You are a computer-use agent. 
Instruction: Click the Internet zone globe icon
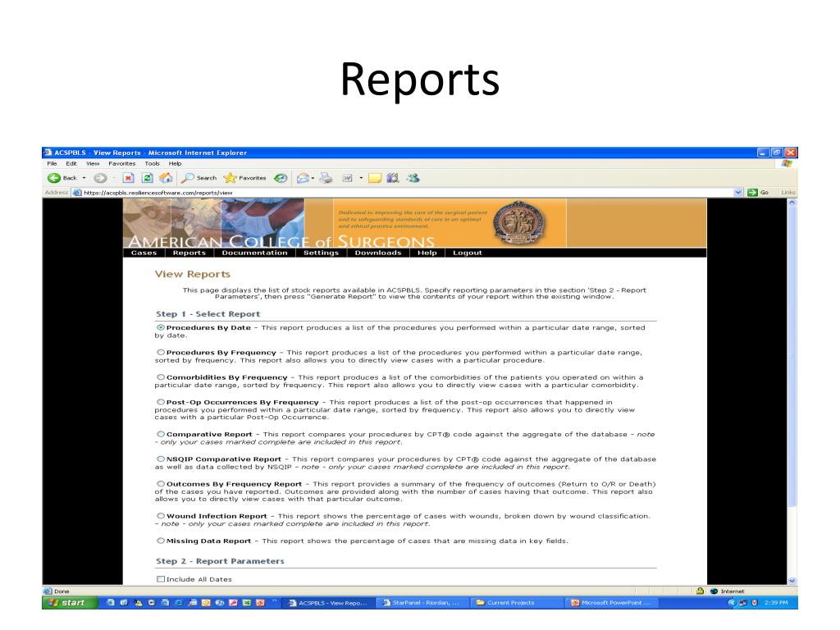tap(714, 591)
